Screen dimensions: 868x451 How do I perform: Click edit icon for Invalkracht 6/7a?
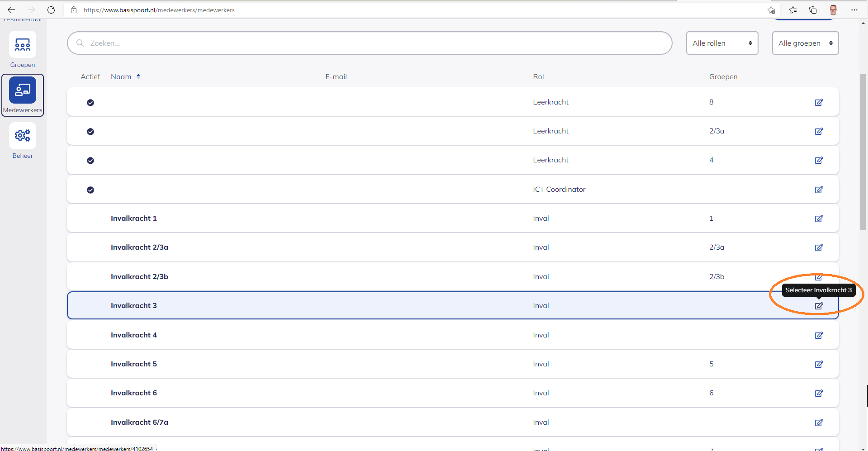(x=819, y=423)
